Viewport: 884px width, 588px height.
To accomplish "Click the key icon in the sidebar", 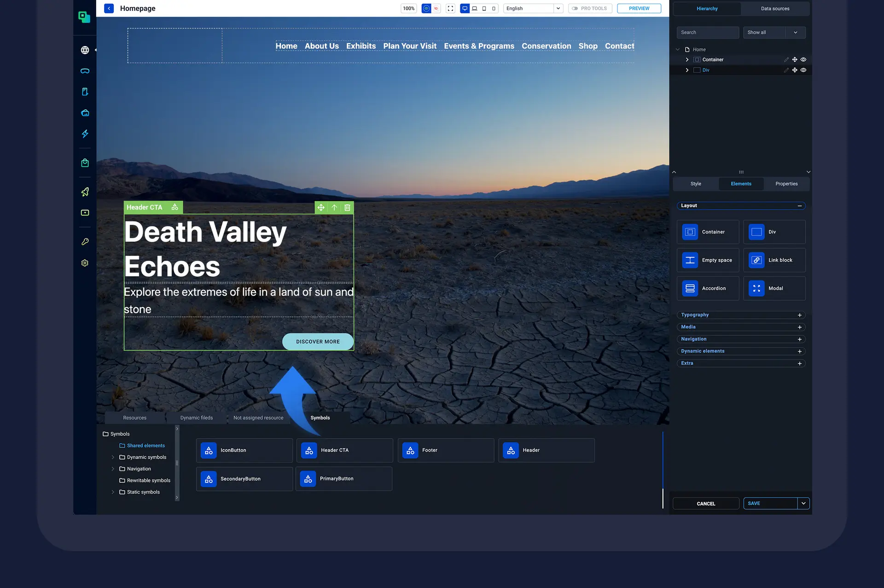I will click(85, 241).
